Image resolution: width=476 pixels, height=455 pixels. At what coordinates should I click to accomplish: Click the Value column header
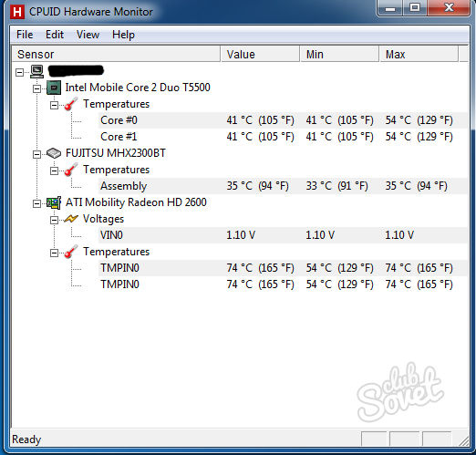[x=261, y=54]
